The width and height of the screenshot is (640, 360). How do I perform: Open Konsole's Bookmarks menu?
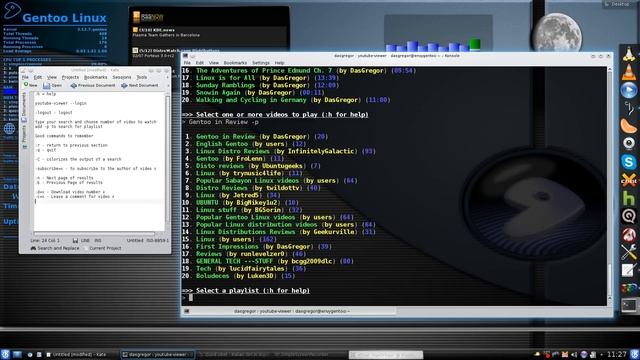click(235, 63)
